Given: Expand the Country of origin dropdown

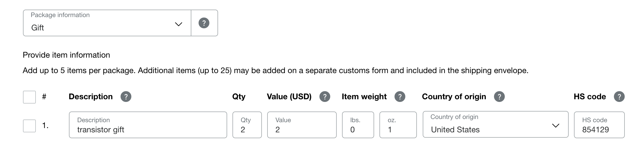Looking at the screenshot, I should pyautogui.click(x=496, y=124).
